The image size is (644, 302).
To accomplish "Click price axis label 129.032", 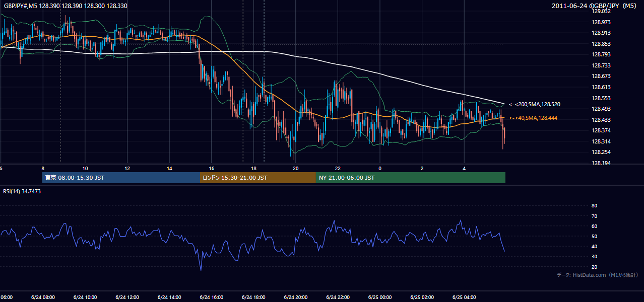I will point(601,11).
